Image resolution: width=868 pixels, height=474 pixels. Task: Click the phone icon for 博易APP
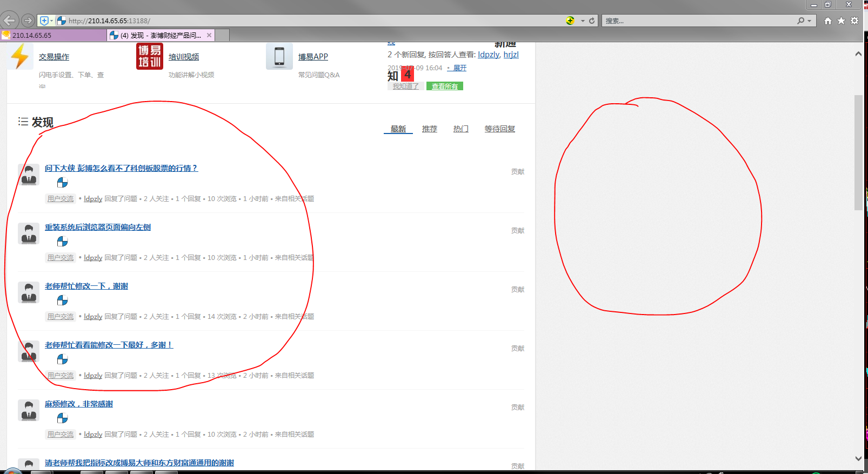[279, 57]
